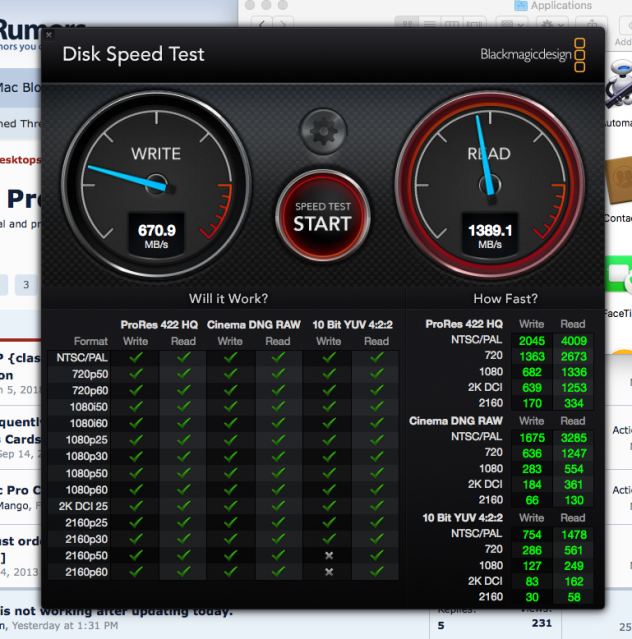Click the NTSC/PAL ProRes write checkmark
Viewport: 632px width, 639px height.
136,357
